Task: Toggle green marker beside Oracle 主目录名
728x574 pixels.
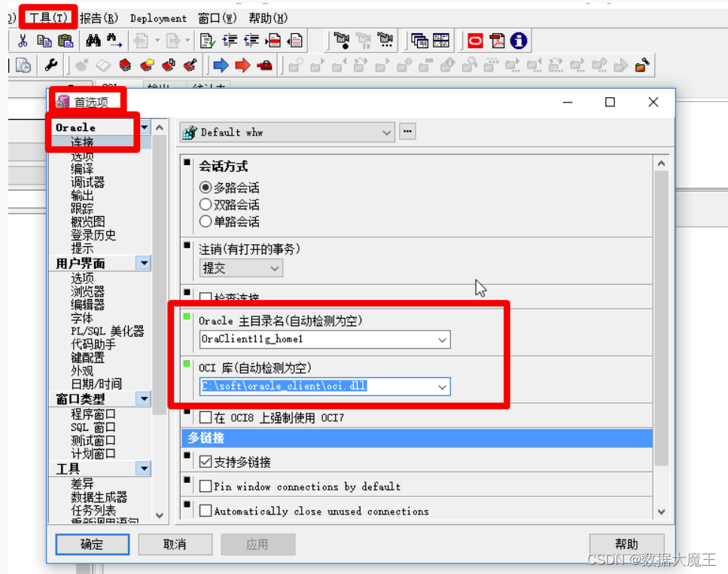Action: point(187,316)
